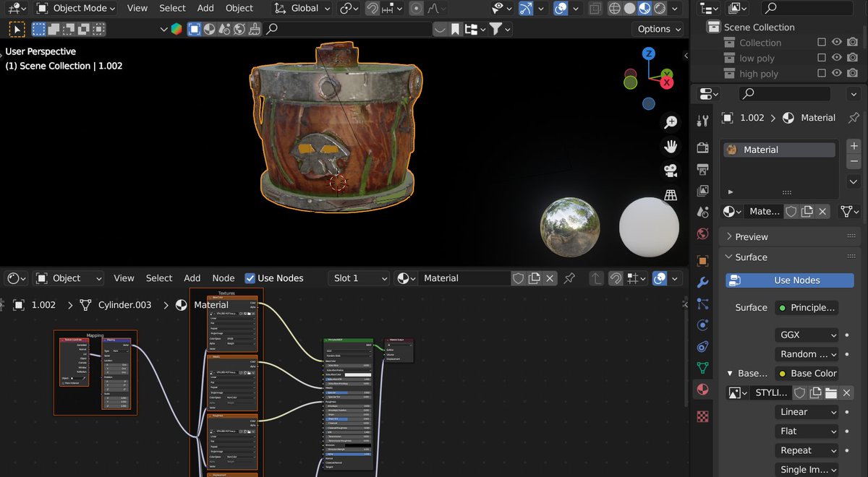Click the Base Color link button
Viewport: 868px width, 477px height.
(x=807, y=374)
